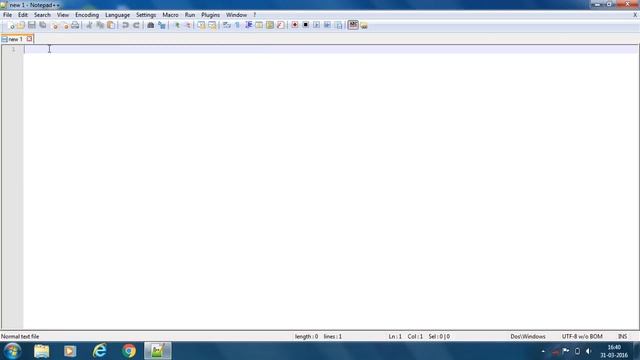This screenshot has width=640, height=360.
Task: Click the volume speaker tray icon
Action: pyautogui.click(x=588, y=351)
